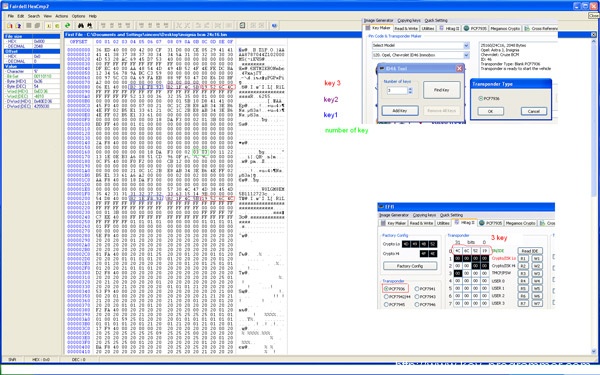The image size is (600, 375).
Task: Click Cross Reference tab icon in upper panel
Action: point(527,28)
